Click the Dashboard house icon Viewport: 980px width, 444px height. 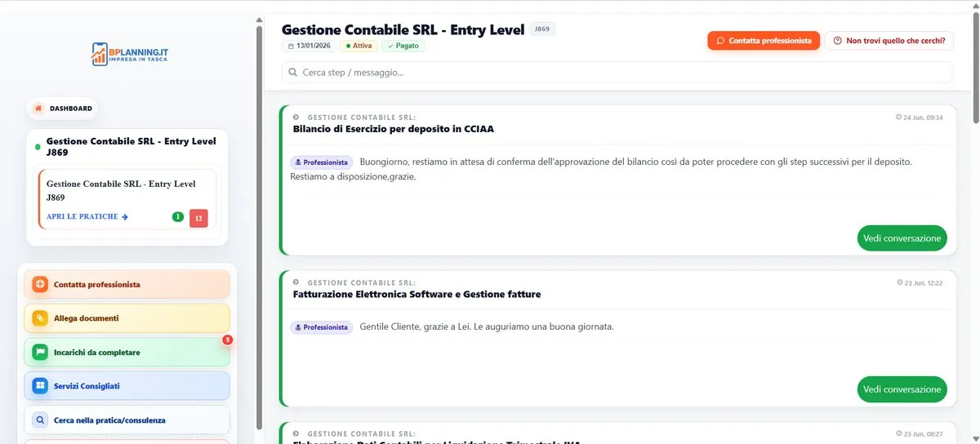pos(38,108)
